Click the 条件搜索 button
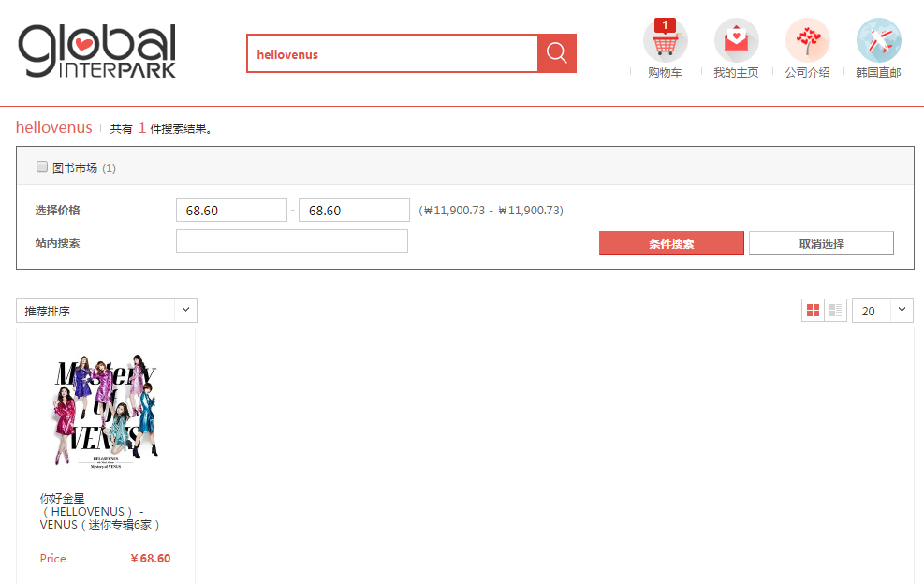The height and width of the screenshot is (584, 924). [x=671, y=242]
